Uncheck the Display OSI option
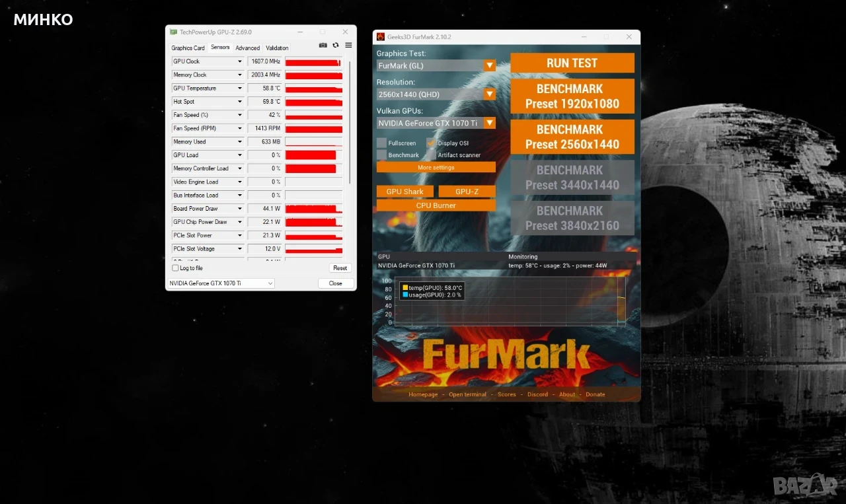The image size is (846, 504). [431, 143]
